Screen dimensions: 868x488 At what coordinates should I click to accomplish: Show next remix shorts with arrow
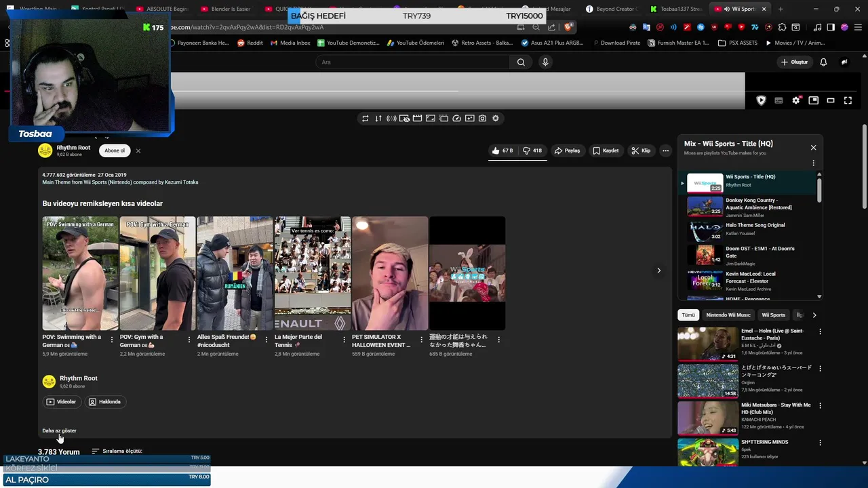tap(658, 270)
